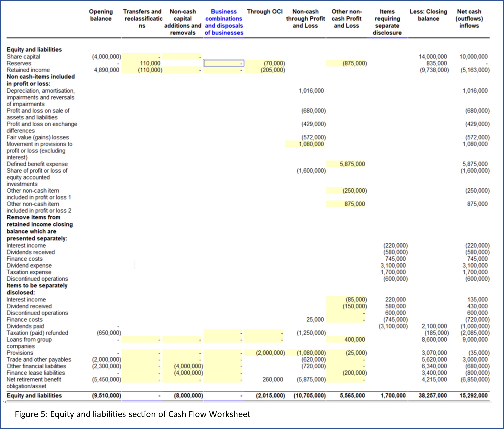Click the 'Net cash (outflows) inflows' column header
504x429 pixels.
[x=469, y=19]
